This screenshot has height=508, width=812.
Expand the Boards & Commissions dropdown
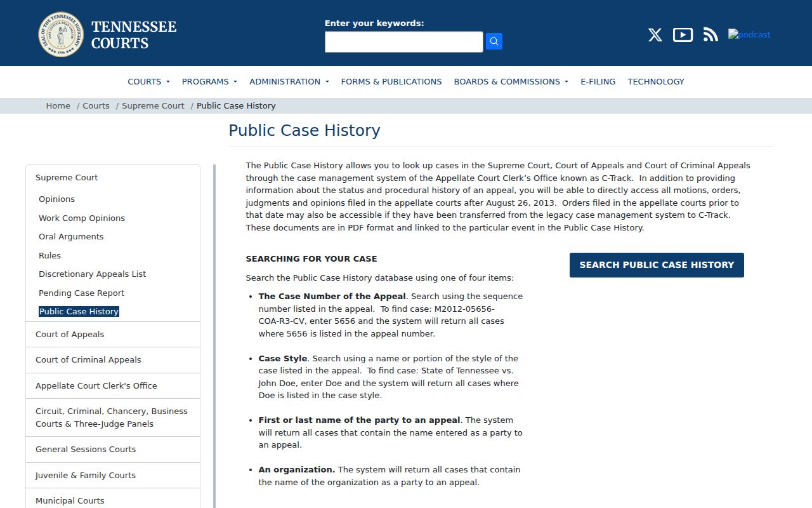511,81
